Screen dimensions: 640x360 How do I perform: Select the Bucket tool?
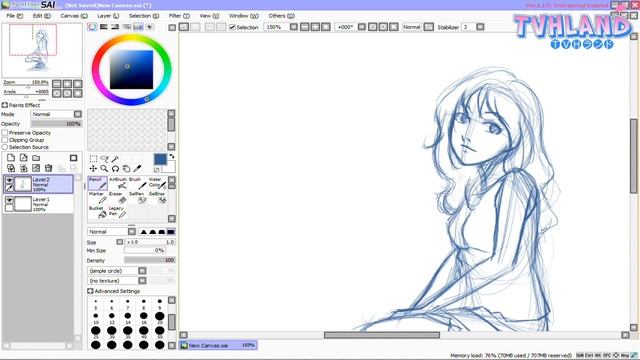click(98, 211)
